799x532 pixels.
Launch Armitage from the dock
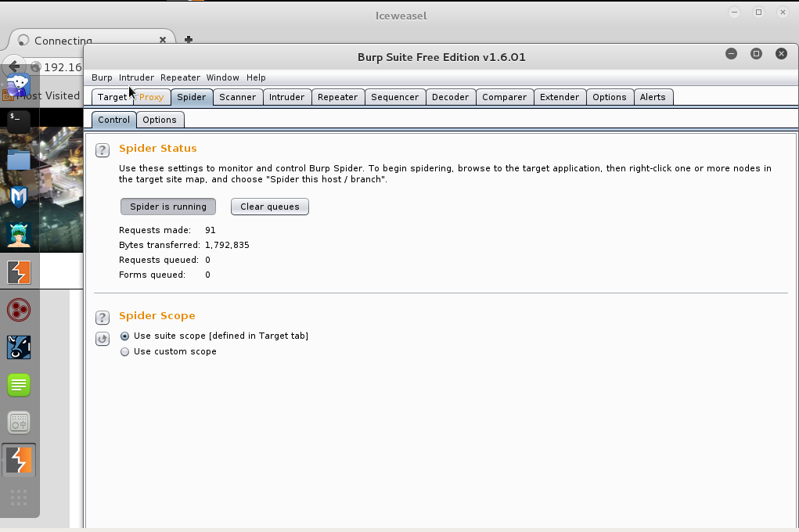click(x=19, y=234)
